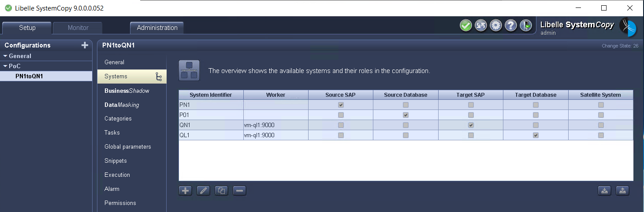Collapse the General configurations group
The width and height of the screenshot is (644, 212).
pos(5,56)
